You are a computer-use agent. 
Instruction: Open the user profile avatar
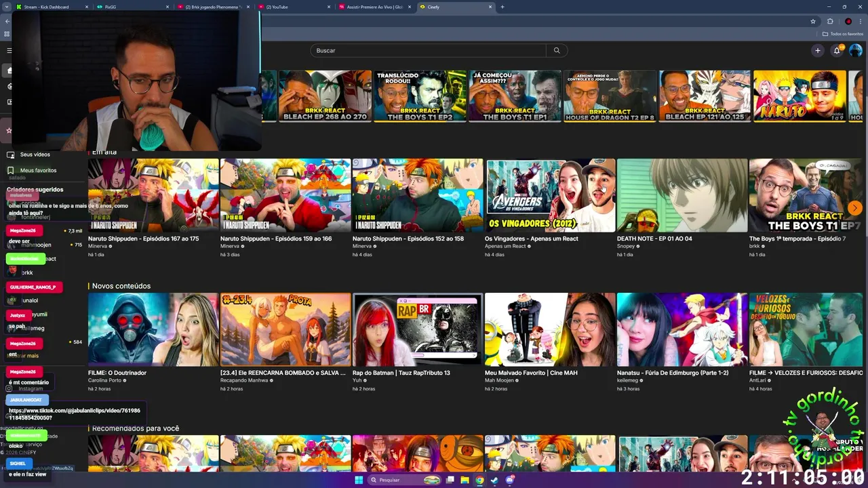(x=855, y=50)
